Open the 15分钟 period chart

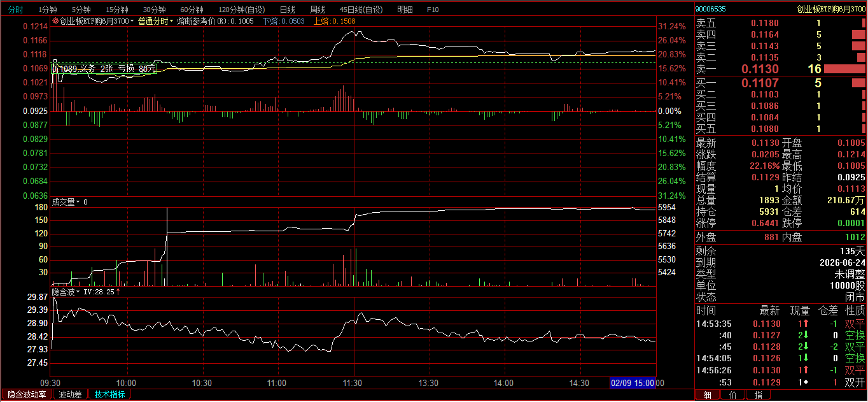(116, 10)
